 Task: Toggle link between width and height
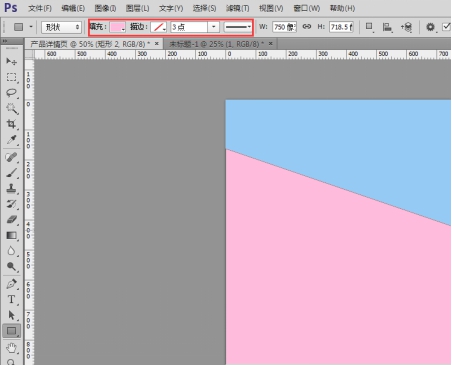307,27
